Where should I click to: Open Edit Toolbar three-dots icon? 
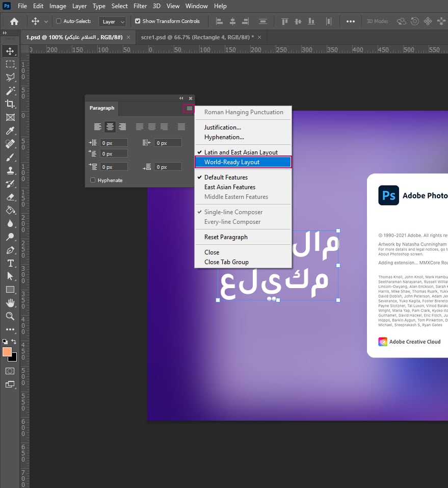point(10,329)
